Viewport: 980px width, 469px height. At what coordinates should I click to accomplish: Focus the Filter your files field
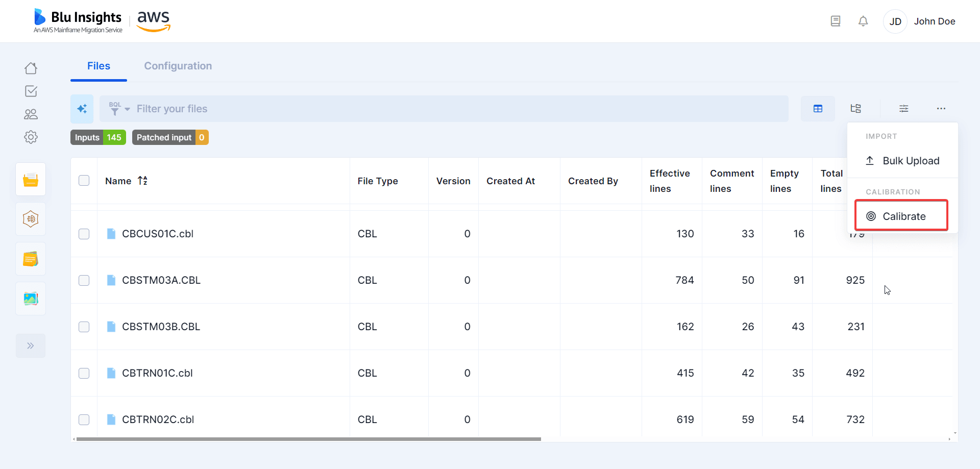tap(459, 109)
